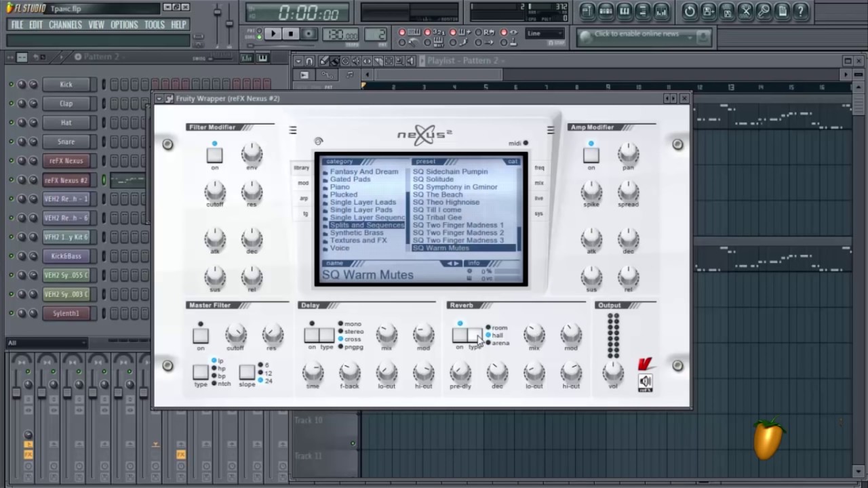Toggle the Delay on button
868x488 pixels.
[312, 335]
